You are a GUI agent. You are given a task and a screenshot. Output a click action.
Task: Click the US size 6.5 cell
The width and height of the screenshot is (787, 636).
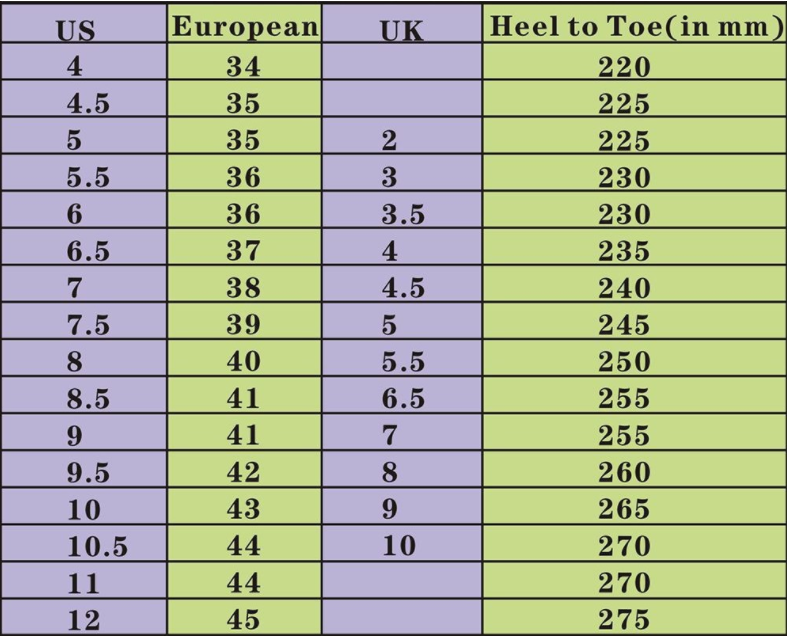click(88, 252)
